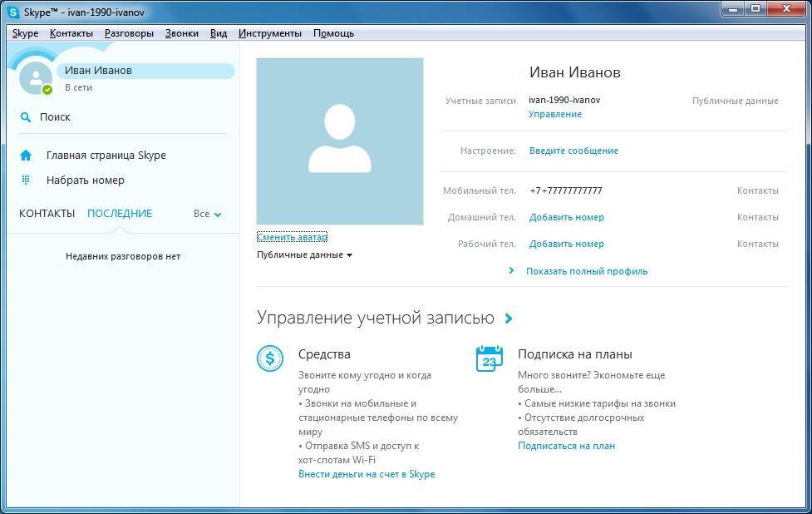Switch to the КОНТАКТЫ tab
This screenshot has height=514, width=812.
pyautogui.click(x=47, y=214)
